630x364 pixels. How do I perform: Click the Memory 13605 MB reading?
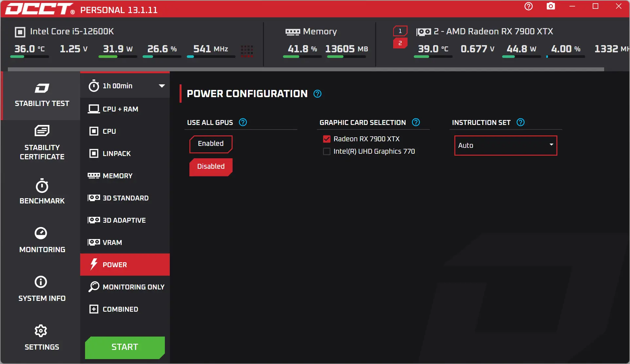click(346, 49)
